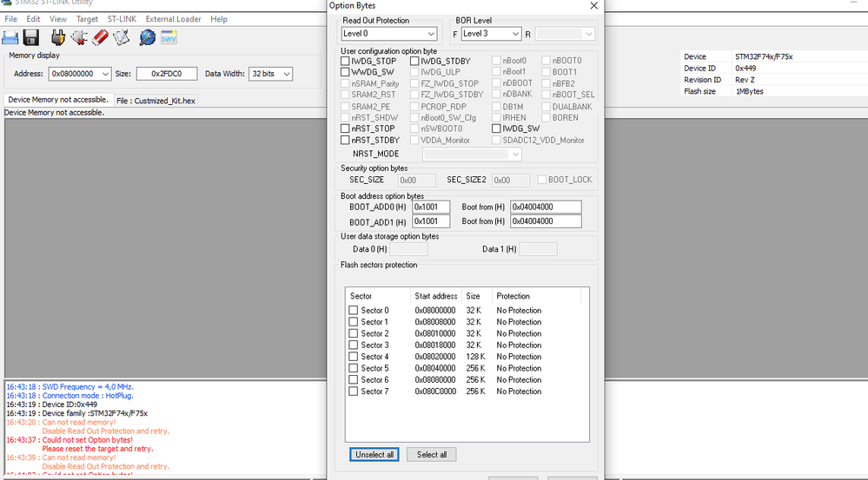Select Sector 6 address 0x08080000

tap(435, 380)
